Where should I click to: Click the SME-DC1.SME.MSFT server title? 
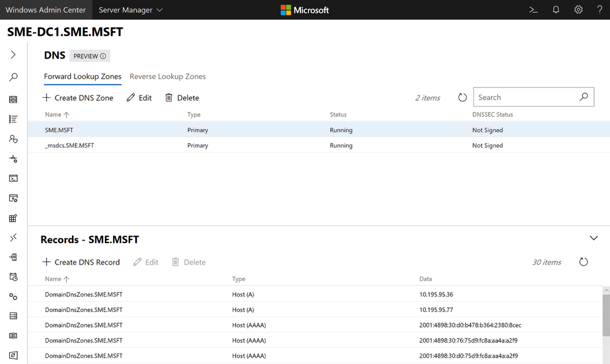click(x=65, y=32)
